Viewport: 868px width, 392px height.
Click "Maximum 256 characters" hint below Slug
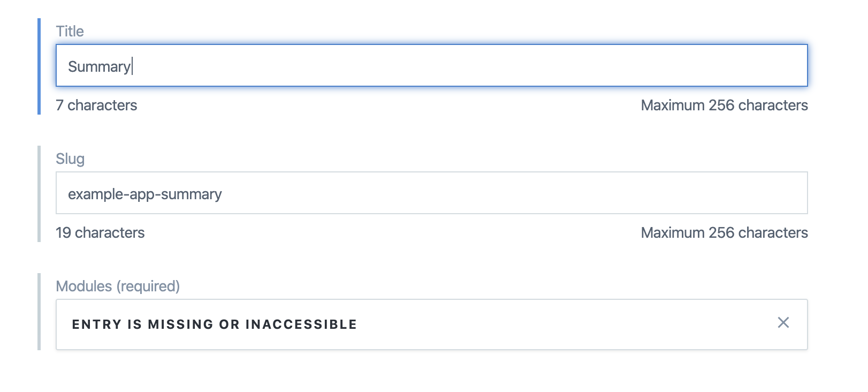[724, 233]
